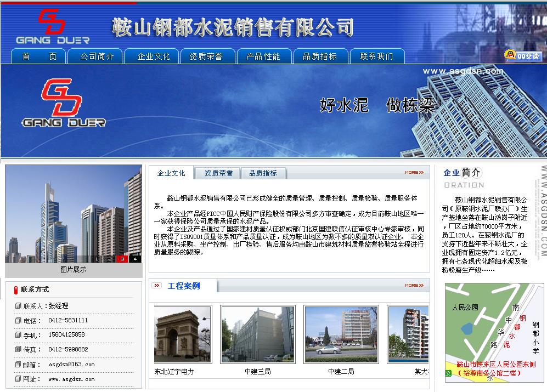Click the QQ交谈 chat icon
Screen dimensions: 547x392
point(523,55)
